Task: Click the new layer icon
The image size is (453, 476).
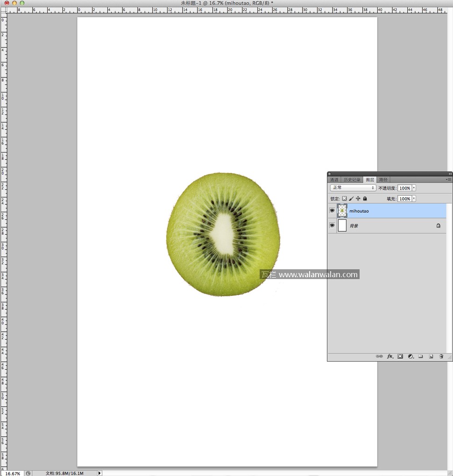Action: [431, 356]
